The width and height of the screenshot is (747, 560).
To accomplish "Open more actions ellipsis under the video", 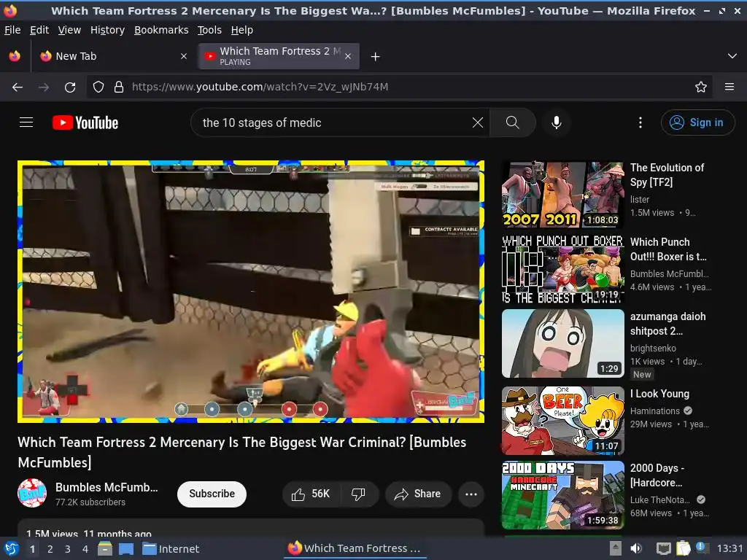I will [471, 494].
